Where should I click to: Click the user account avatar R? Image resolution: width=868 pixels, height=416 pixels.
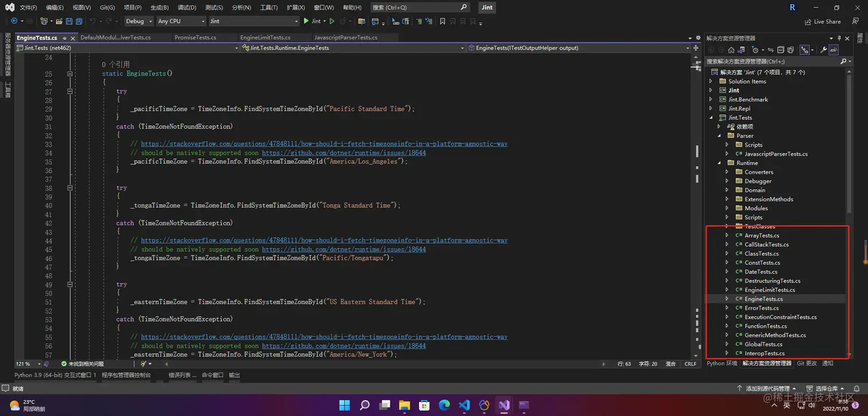793,7
